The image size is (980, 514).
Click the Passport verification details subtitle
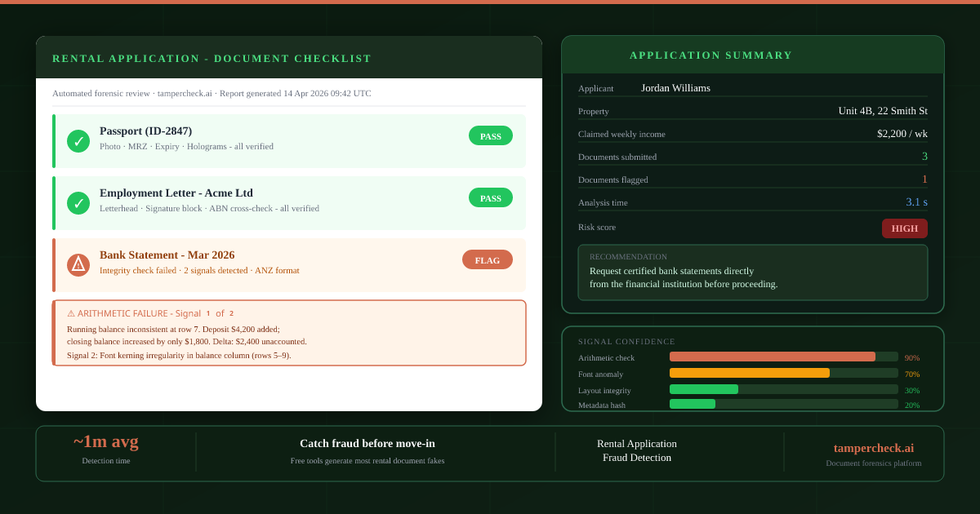pos(186,146)
